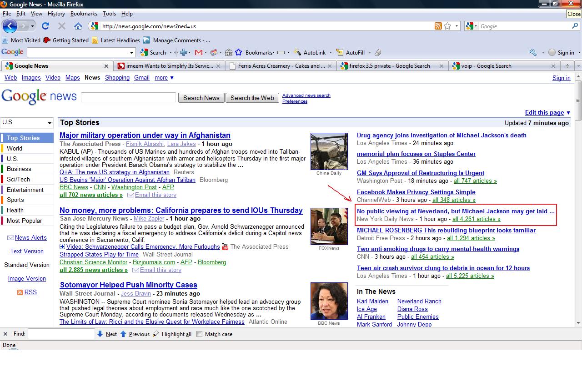Viewport: 582px width, 392px height.
Task: Click the Google News search input field
Action: [x=128, y=97]
